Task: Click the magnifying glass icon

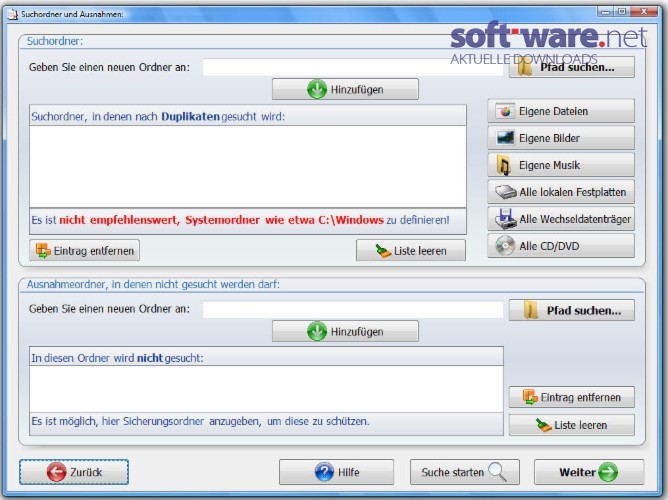Action: (497, 471)
